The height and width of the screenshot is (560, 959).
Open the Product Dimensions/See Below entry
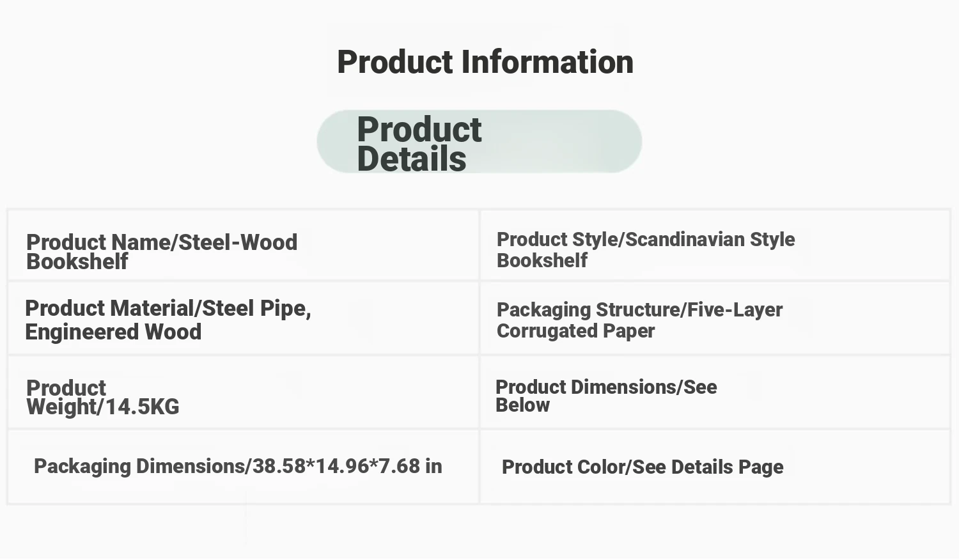[x=715, y=393]
